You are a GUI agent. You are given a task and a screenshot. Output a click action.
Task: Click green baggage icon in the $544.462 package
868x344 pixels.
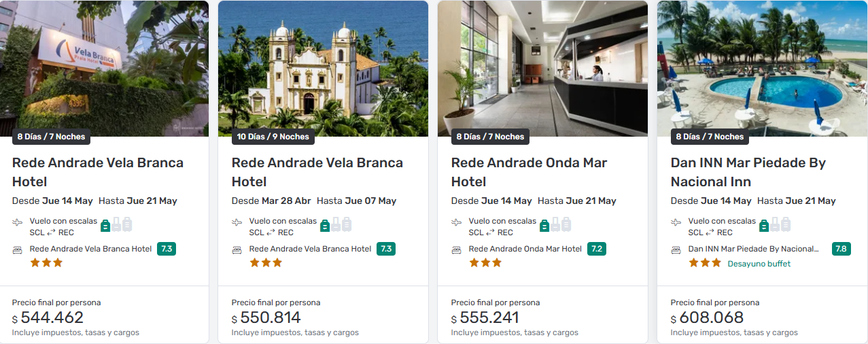(105, 225)
